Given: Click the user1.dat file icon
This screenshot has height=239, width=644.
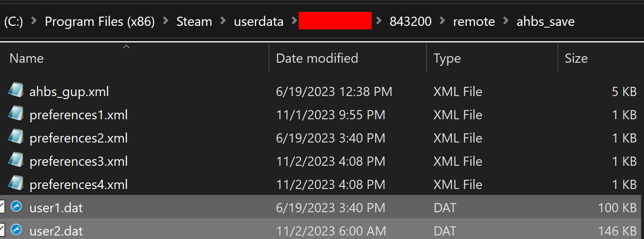Looking at the screenshot, I should click(16, 207).
